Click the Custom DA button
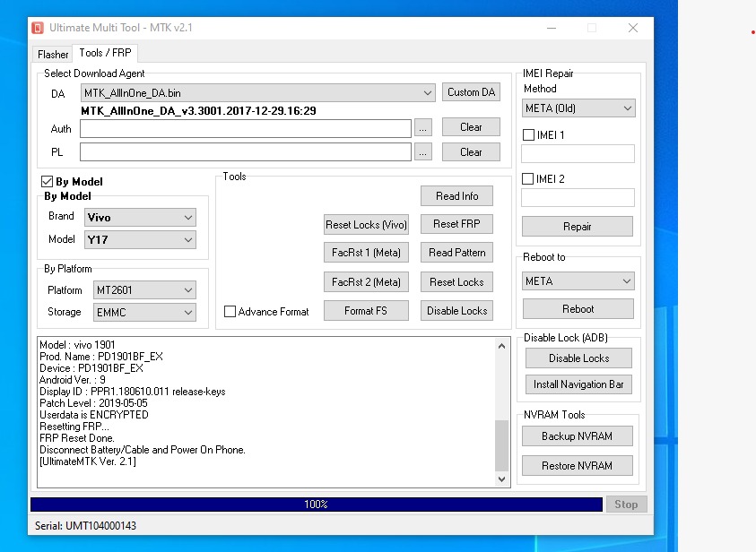The width and height of the screenshot is (756, 552). pos(471,92)
